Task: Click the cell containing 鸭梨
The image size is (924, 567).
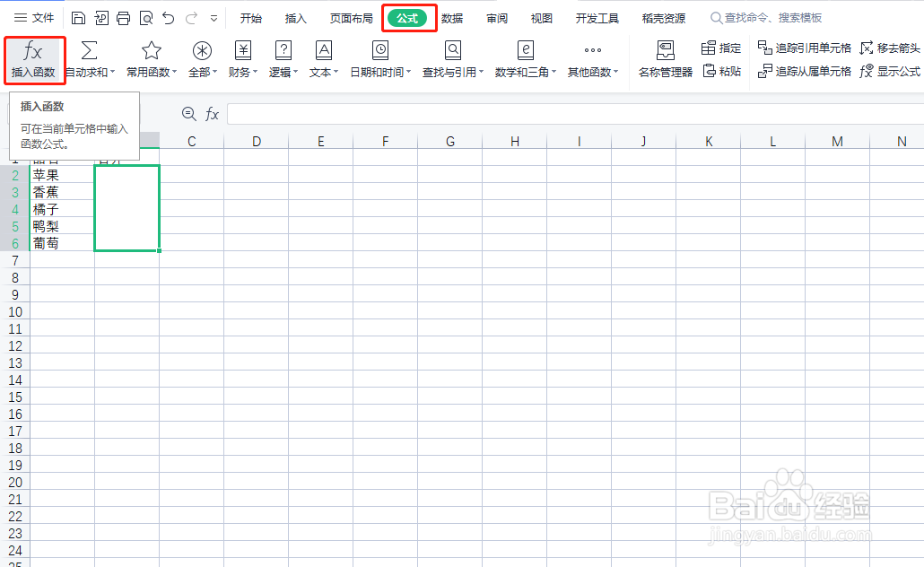Action: (x=62, y=226)
